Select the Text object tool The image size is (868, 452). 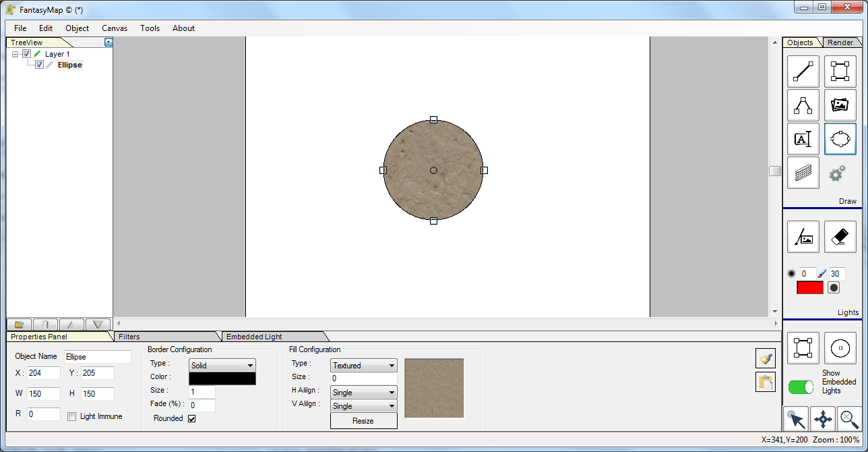pos(803,139)
